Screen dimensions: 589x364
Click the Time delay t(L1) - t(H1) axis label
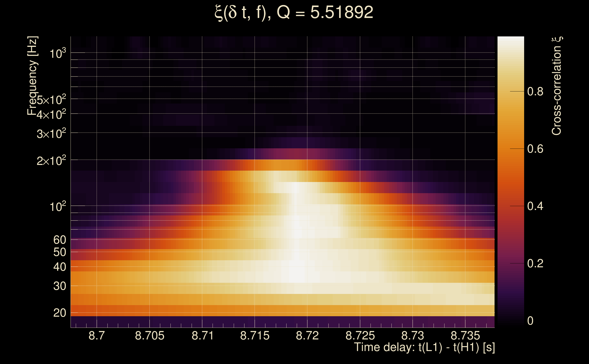(x=424, y=347)
